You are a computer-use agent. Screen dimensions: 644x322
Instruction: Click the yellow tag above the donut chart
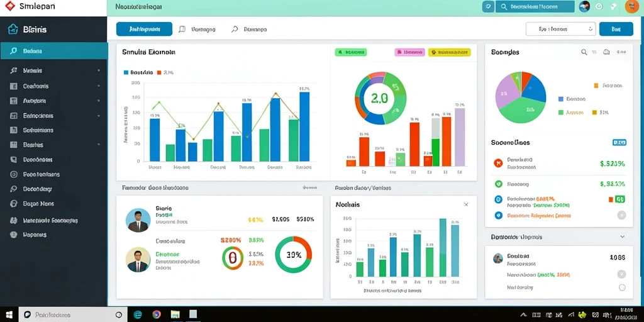click(x=449, y=52)
